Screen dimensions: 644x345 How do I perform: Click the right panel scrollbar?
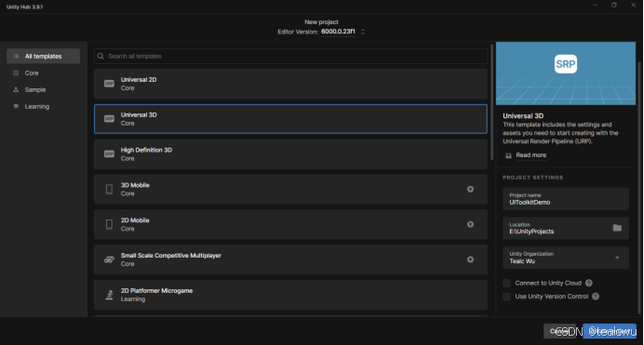pos(639,187)
